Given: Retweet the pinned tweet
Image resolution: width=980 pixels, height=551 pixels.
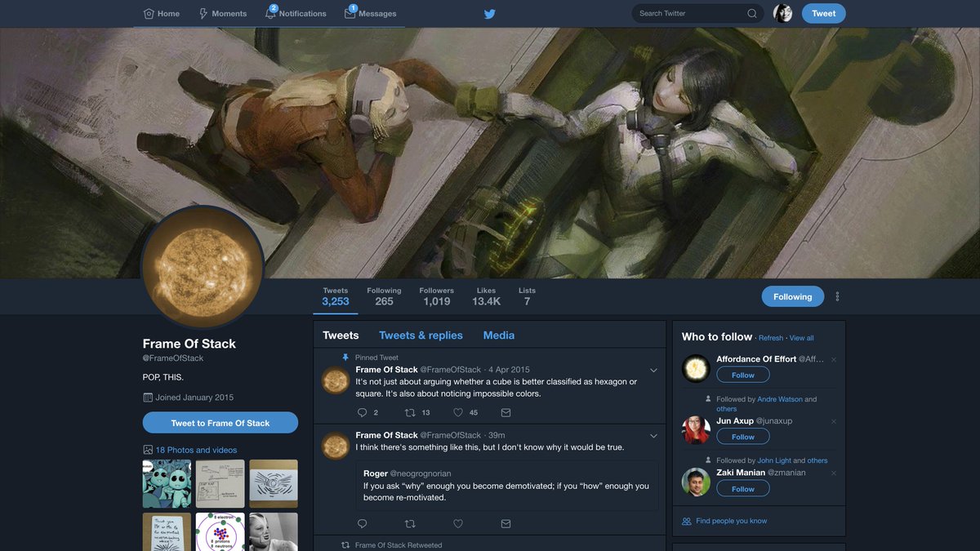Looking at the screenshot, I should tap(410, 412).
